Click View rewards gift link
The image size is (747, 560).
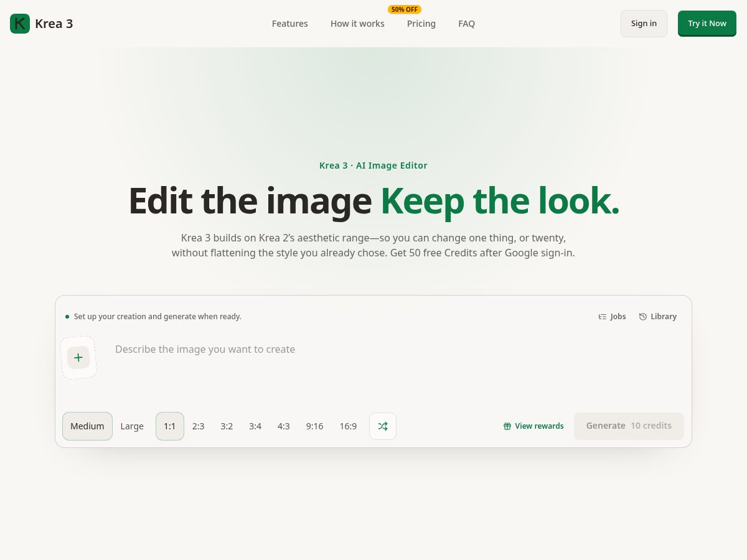pos(533,426)
